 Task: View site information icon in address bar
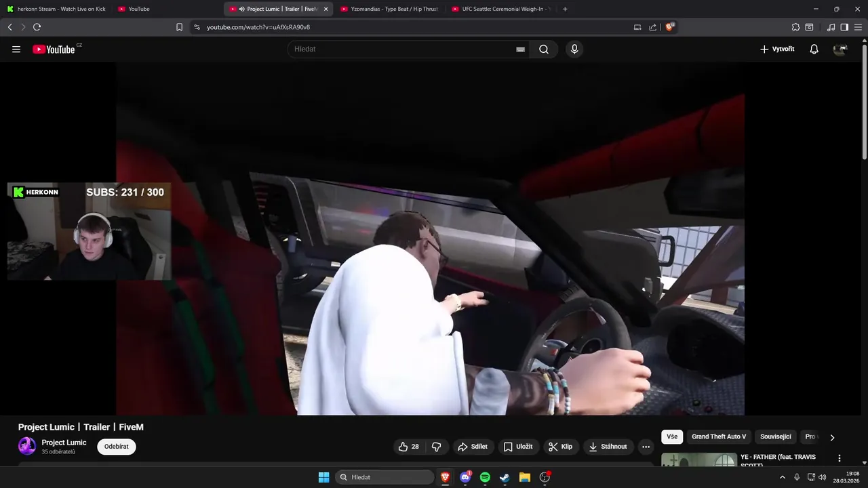pyautogui.click(x=197, y=27)
